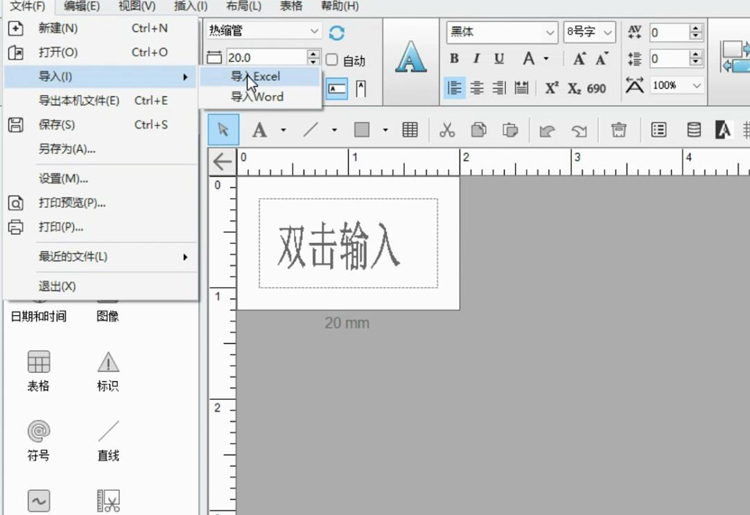Image resolution: width=750 pixels, height=515 pixels.
Task: Expand the text tool options arrow
Action: pyautogui.click(x=283, y=130)
